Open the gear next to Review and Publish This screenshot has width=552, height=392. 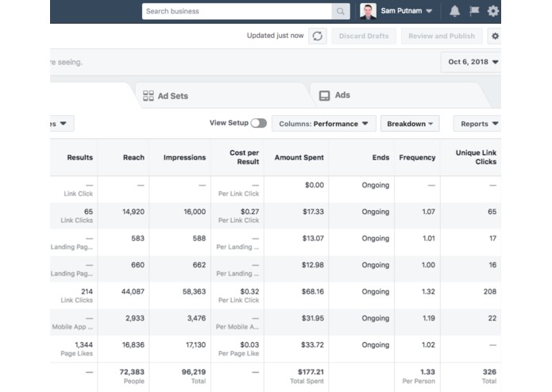click(495, 36)
